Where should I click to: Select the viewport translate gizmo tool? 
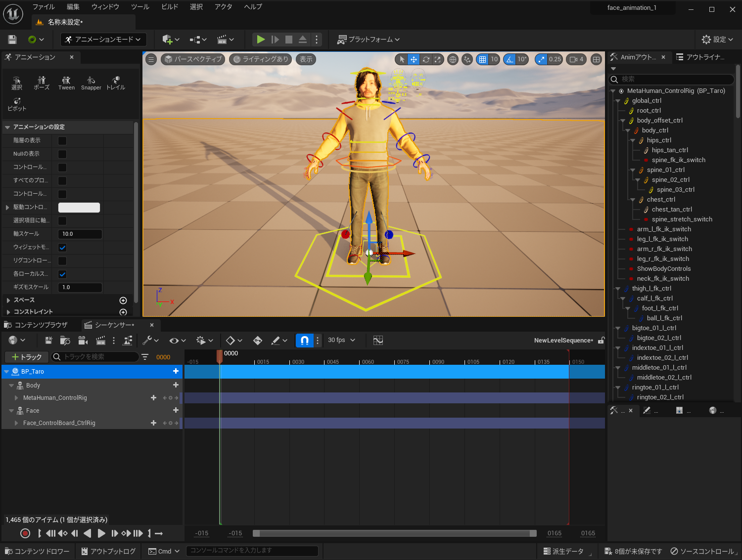tap(414, 59)
